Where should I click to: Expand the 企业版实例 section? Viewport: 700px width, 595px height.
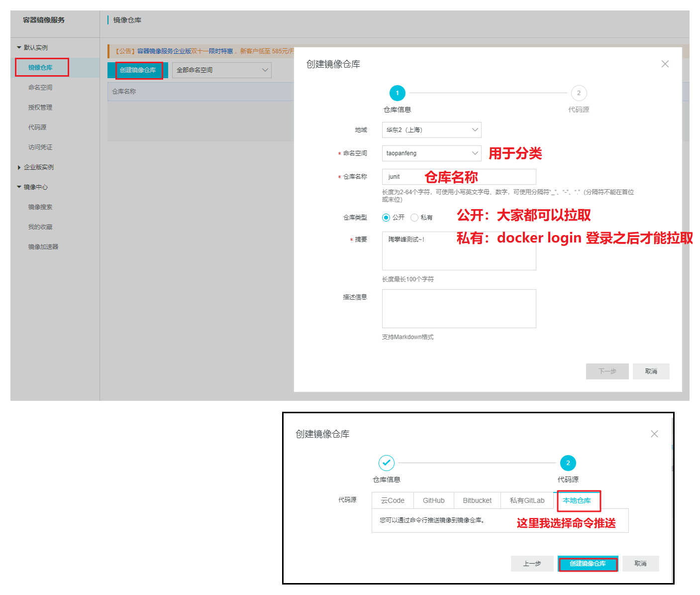[36, 167]
